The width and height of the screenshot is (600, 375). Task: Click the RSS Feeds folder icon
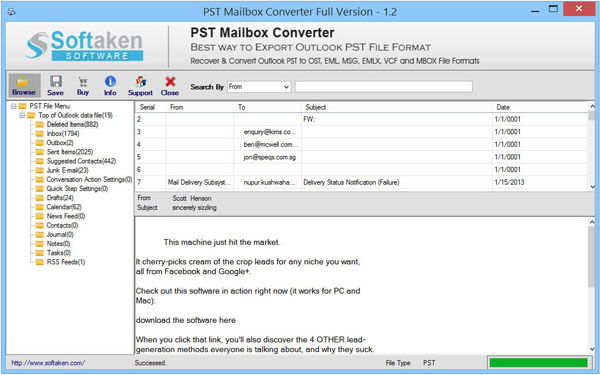(x=40, y=262)
